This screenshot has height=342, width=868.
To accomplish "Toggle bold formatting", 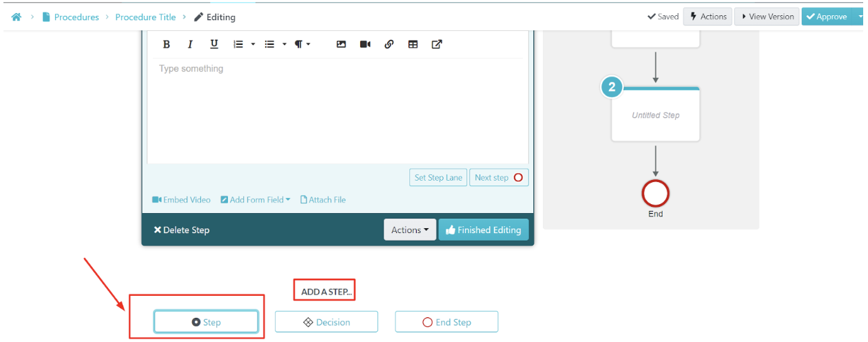I will tap(166, 44).
